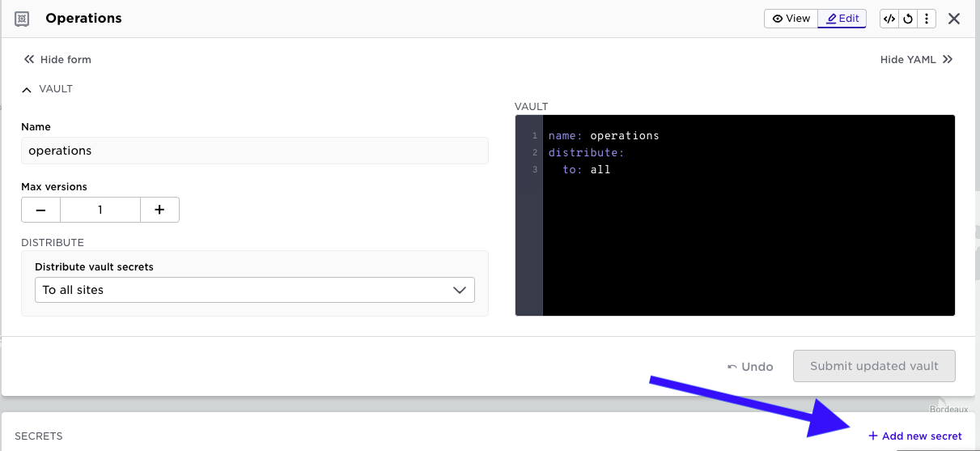Hide the YAML panel

916,59
